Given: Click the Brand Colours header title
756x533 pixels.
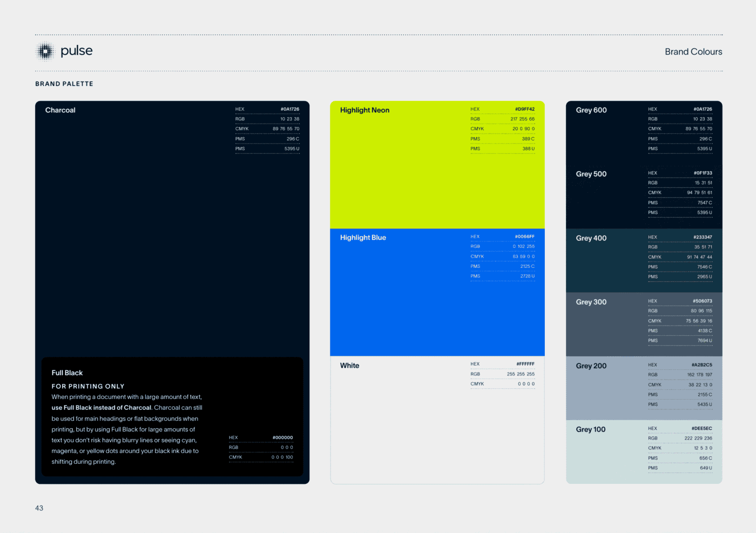Looking at the screenshot, I should click(693, 52).
